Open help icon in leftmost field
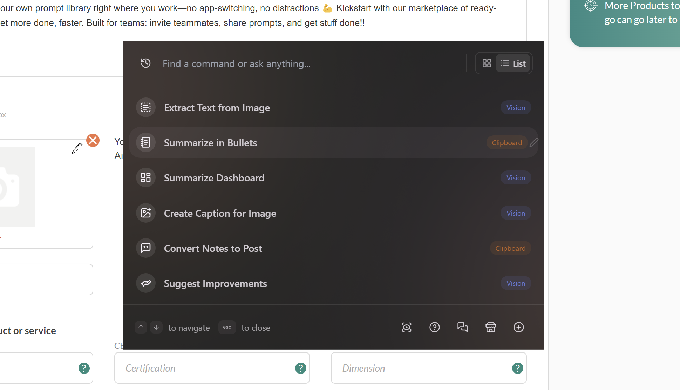 (84, 368)
